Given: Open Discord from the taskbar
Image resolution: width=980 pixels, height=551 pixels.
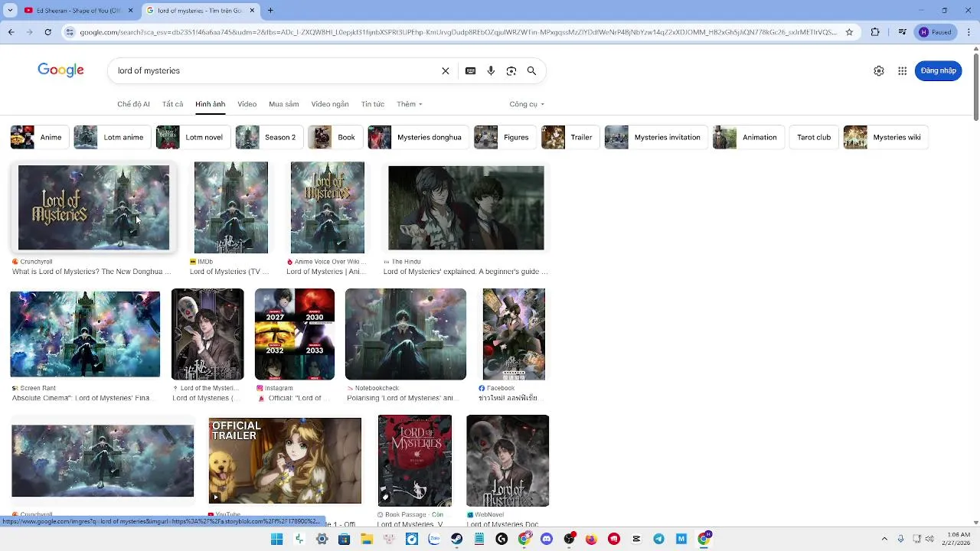Looking at the screenshot, I should point(546,539).
